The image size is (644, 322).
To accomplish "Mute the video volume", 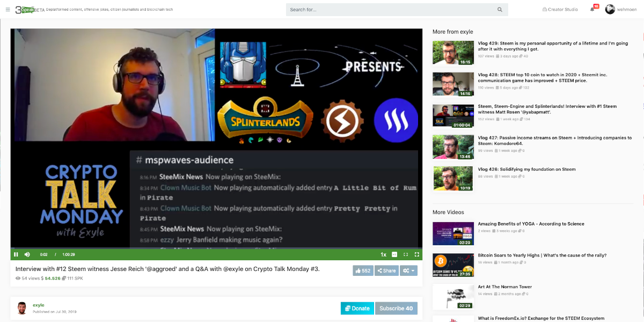I will pos(27,254).
